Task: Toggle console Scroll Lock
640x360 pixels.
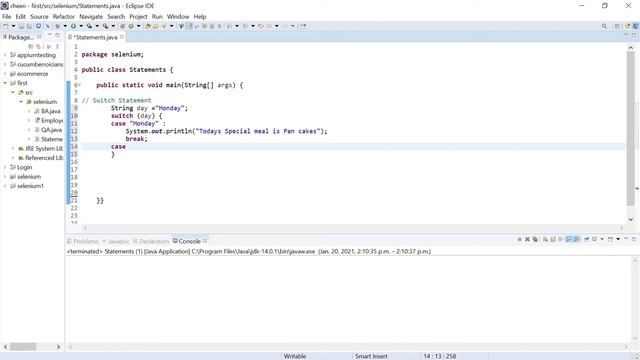Action: 553,239
